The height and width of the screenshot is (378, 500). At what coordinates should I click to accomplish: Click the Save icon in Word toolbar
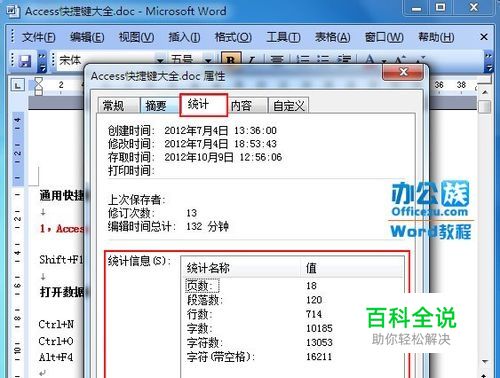[24, 61]
